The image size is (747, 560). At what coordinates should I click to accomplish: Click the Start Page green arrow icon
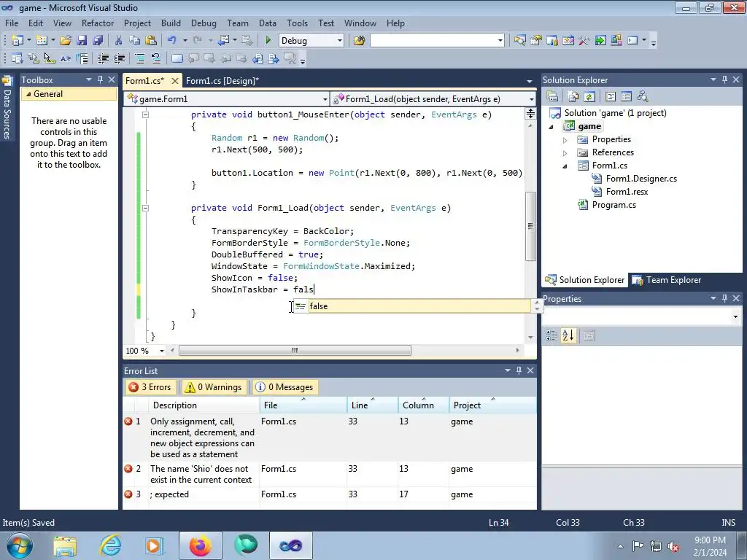(x=600, y=41)
